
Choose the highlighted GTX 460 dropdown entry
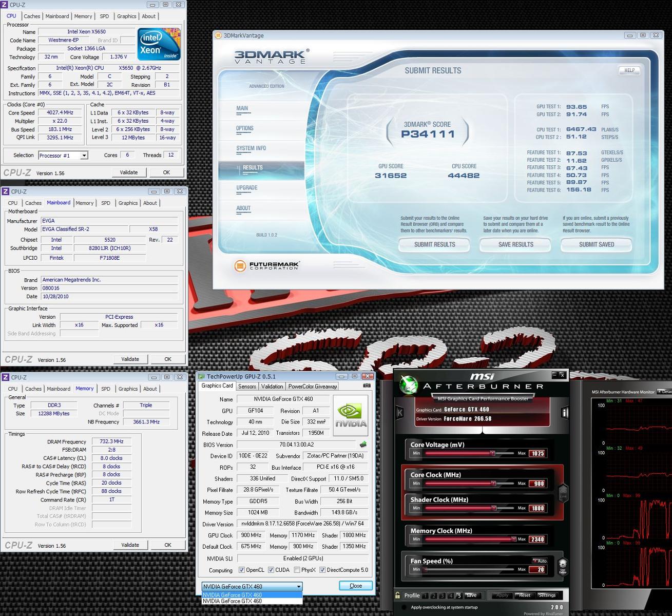(x=252, y=595)
